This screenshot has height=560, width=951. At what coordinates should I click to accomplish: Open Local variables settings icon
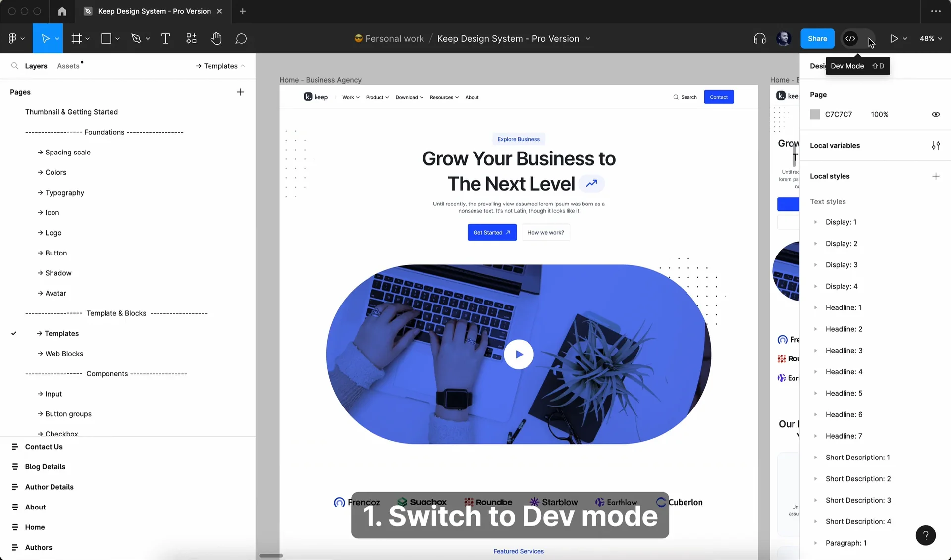click(936, 145)
